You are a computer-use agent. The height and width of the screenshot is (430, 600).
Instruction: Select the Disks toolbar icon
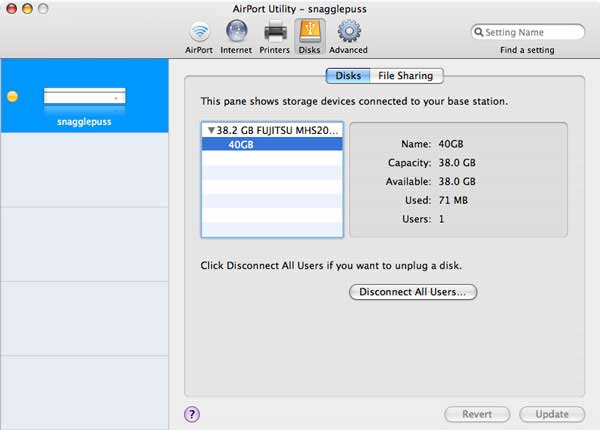309,35
